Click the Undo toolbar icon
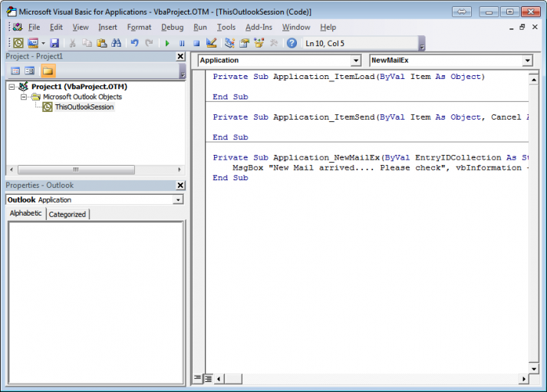Screen dimensions: 547x392 134,44
